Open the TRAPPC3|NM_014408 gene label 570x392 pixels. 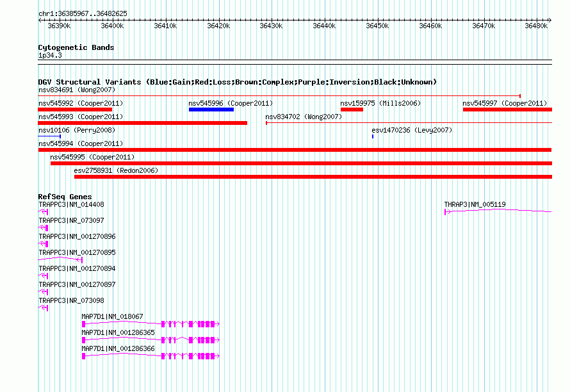pyautogui.click(x=71, y=205)
